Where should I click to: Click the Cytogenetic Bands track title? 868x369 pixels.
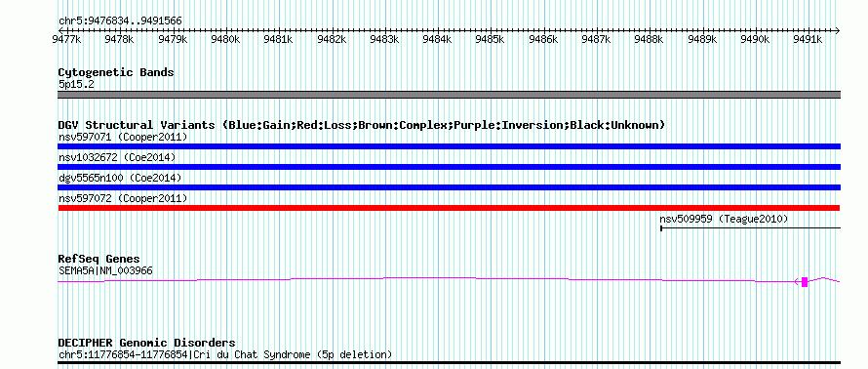click(116, 72)
